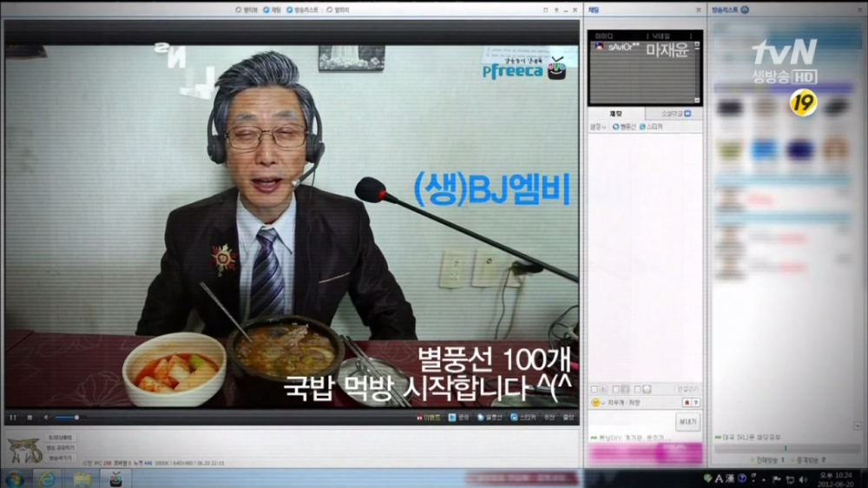Filter by first bottom broadcast list option
Image resolution: width=868 pixels, height=488 pixels.
(x=766, y=460)
